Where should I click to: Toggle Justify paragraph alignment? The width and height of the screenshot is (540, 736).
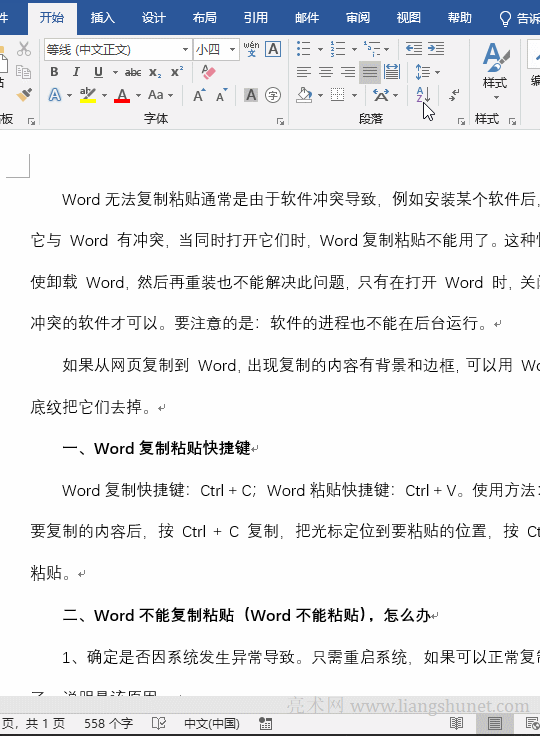point(370,72)
